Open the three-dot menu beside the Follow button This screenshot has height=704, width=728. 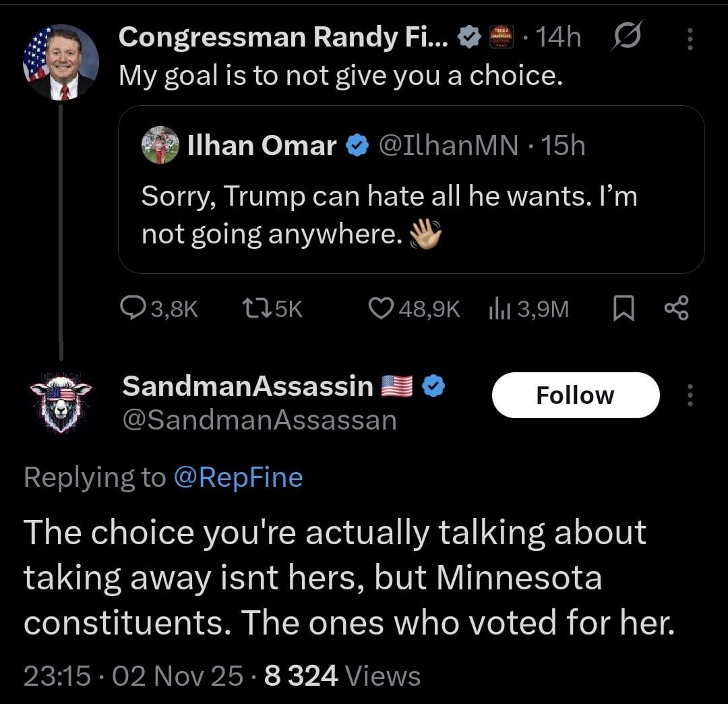pyautogui.click(x=690, y=395)
